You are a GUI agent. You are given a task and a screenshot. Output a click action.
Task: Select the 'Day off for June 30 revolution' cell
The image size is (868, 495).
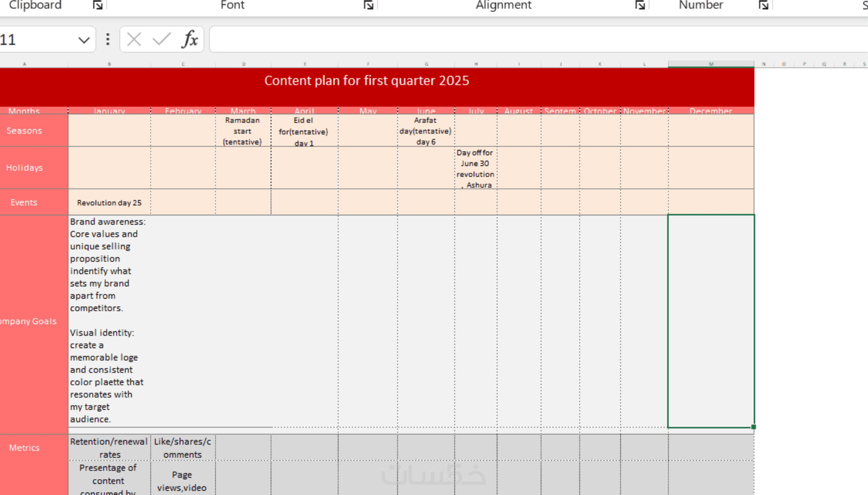click(475, 168)
